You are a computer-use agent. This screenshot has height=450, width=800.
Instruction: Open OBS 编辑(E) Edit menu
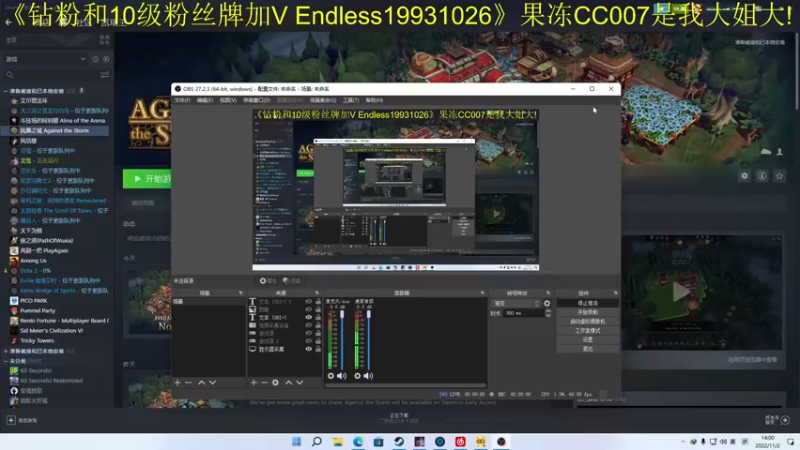point(205,101)
